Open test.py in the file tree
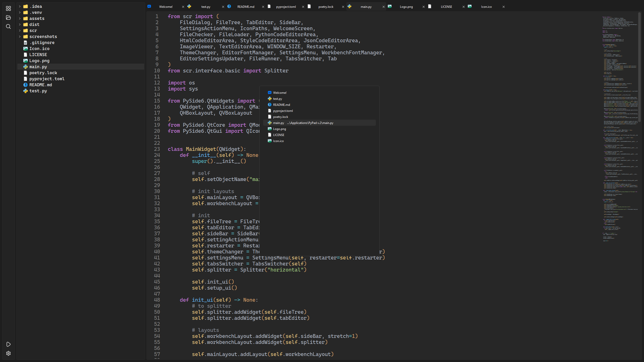The image size is (644, 362). 38,91
